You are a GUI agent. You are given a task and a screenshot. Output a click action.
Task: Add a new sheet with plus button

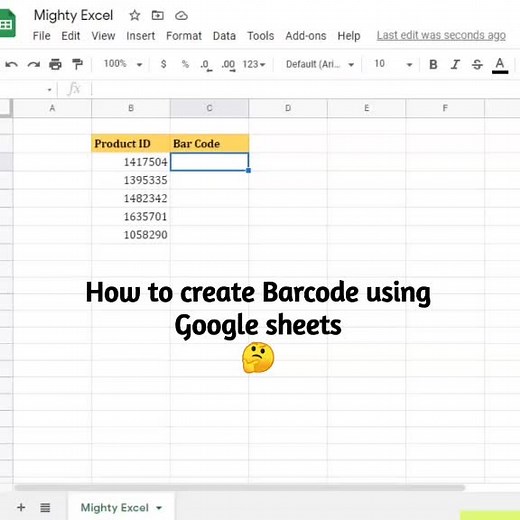(21, 507)
